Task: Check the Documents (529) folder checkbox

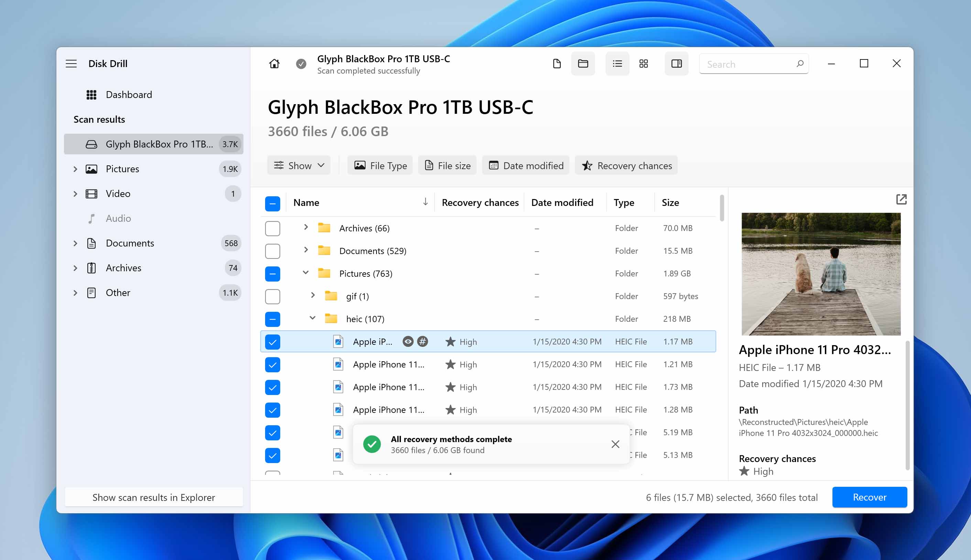Action: (272, 251)
